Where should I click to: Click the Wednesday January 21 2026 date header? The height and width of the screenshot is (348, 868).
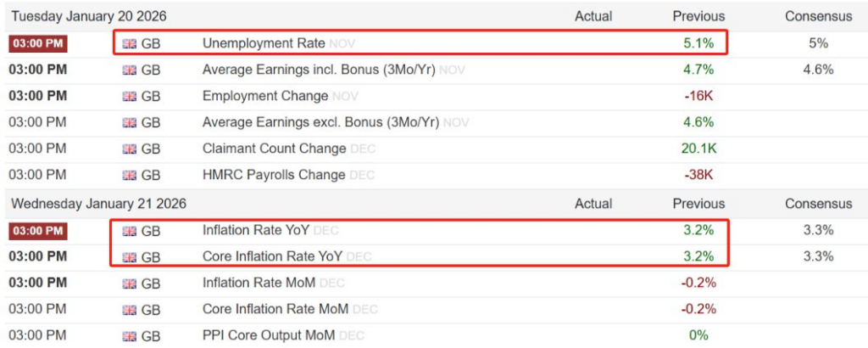[97, 204]
